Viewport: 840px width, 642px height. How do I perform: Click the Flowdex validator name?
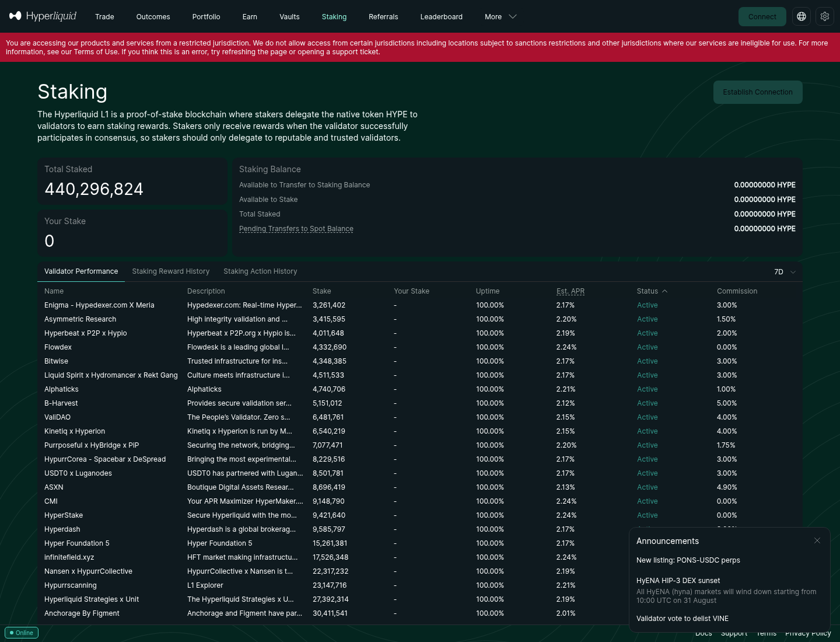click(x=58, y=347)
